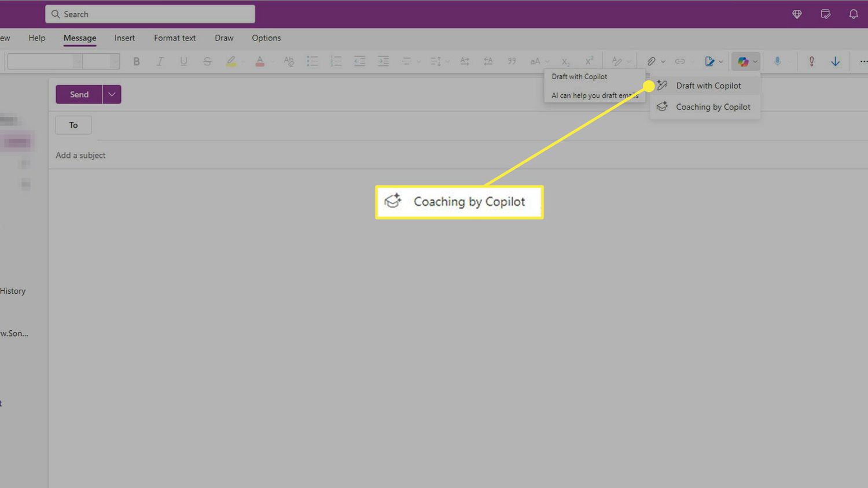The image size is (868, 488).
Task: Click the Copilot icon in the toolbar
Action: 742,61
